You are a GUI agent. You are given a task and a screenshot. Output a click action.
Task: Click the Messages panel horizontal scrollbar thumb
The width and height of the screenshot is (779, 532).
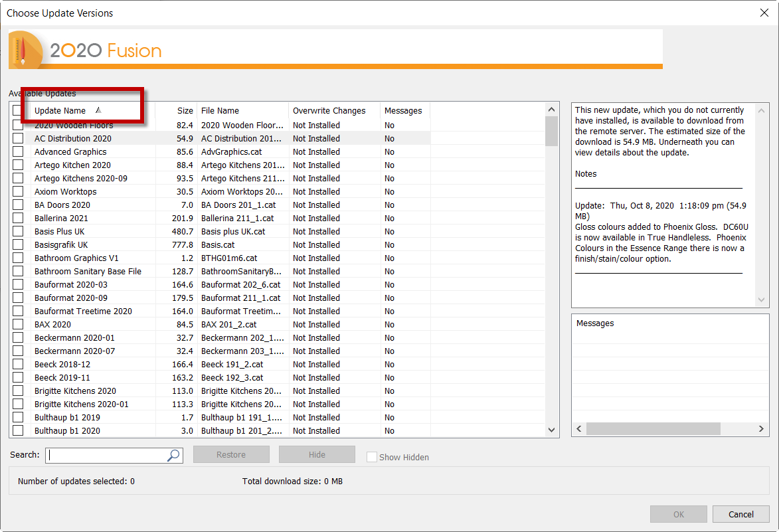click(653, 428)
